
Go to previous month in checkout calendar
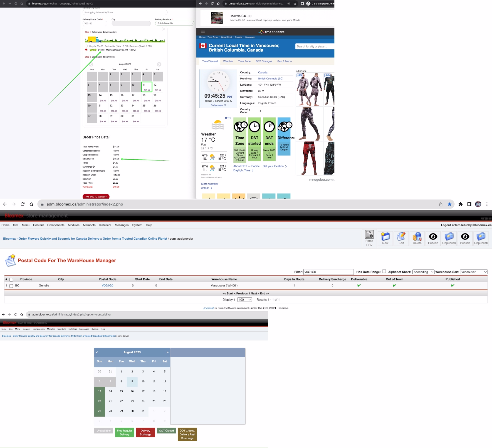tap(91, 64)
